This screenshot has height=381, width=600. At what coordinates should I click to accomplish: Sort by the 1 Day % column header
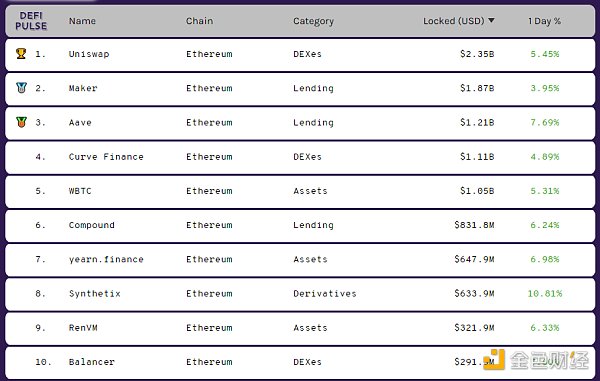[x=545, y=21]
